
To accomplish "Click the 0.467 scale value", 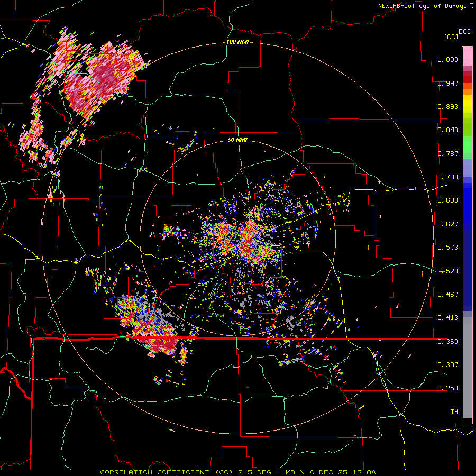I will pos(448,295).
